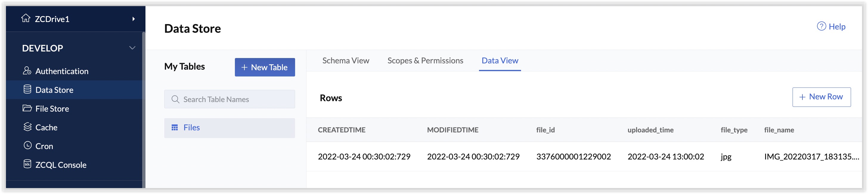
Task: Click the ZCQL Console SQL icon
Action: [x=27, y=164]
